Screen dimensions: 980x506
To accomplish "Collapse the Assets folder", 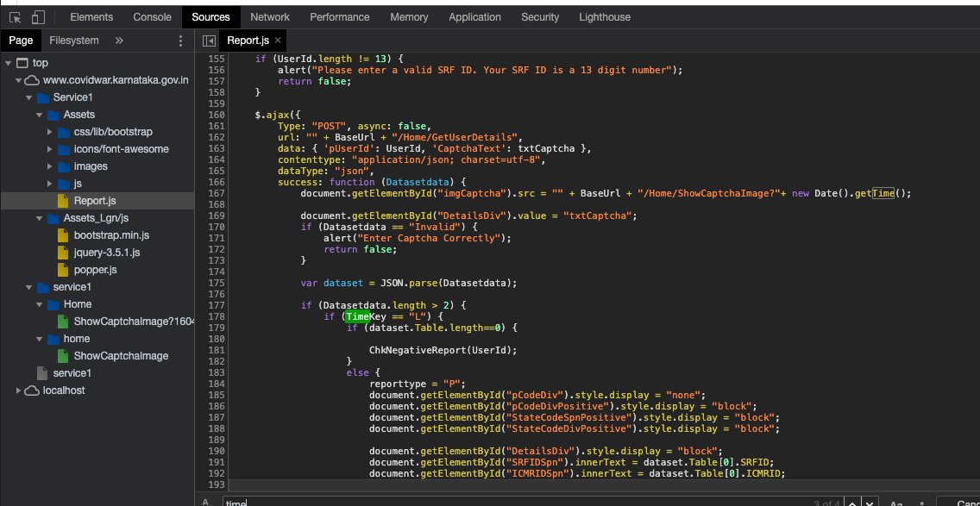I will 40,115.
